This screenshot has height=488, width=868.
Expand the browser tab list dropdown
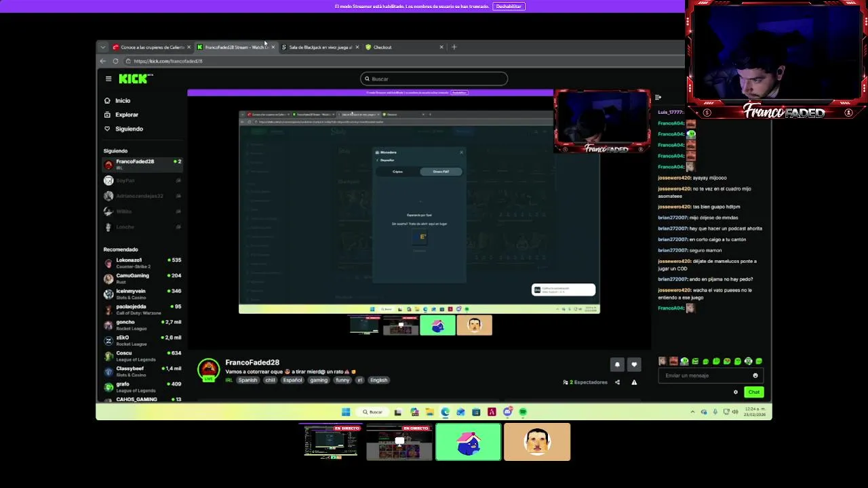(102, 47)
